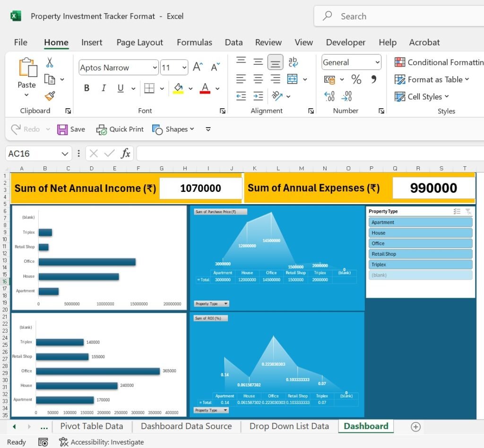
Task: Apply Percent Style
Action: 356,79
